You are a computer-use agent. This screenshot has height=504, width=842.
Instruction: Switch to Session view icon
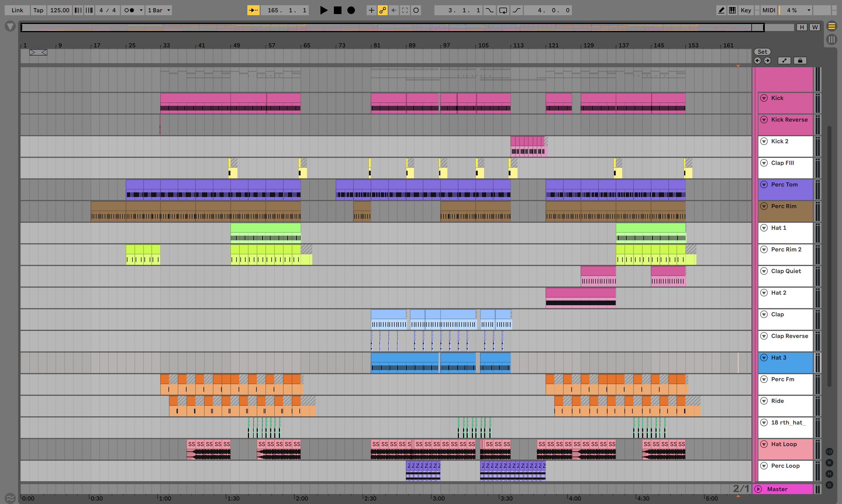(831, 39)
